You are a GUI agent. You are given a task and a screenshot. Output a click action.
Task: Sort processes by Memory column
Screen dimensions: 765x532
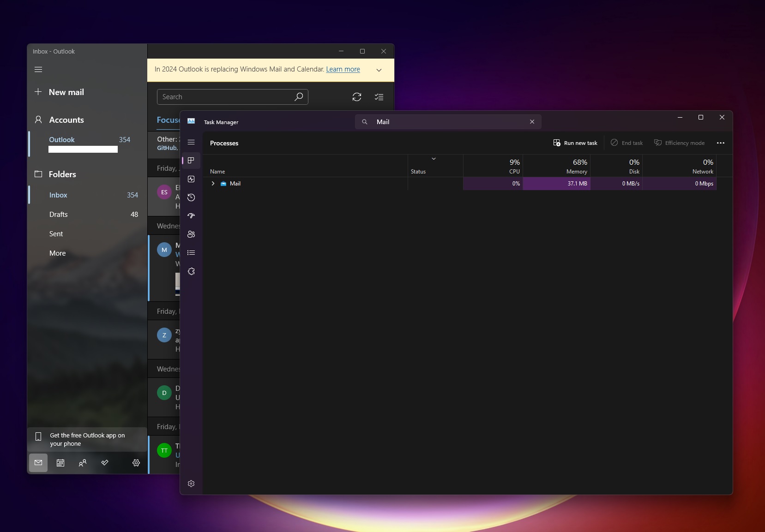(556, 166)
